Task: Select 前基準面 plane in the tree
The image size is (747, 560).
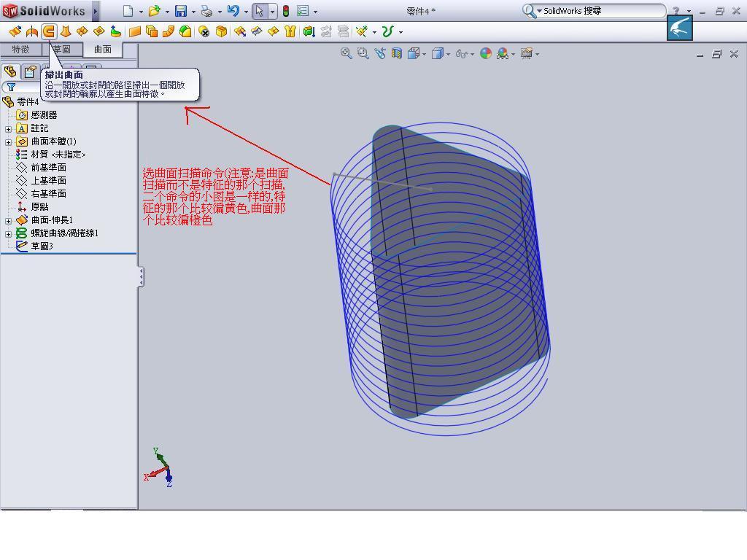Action: click(41, 168)
